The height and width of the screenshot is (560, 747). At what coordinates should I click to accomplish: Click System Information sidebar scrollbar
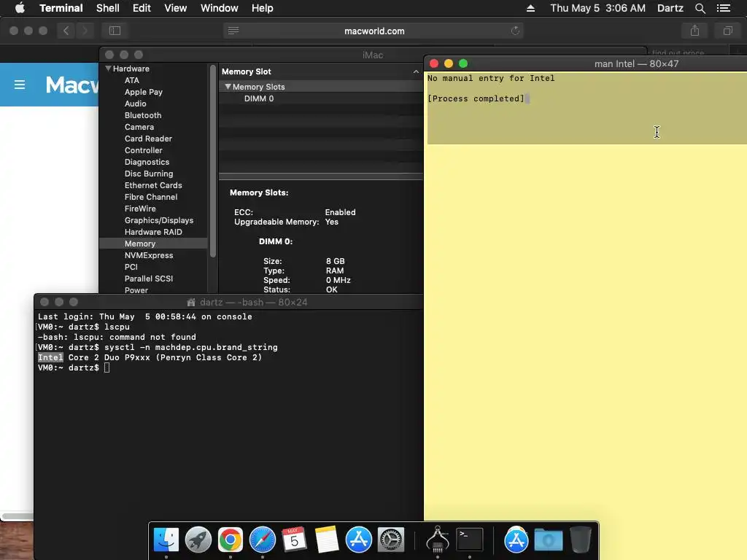pyautogui.click(x=213, y=162)
